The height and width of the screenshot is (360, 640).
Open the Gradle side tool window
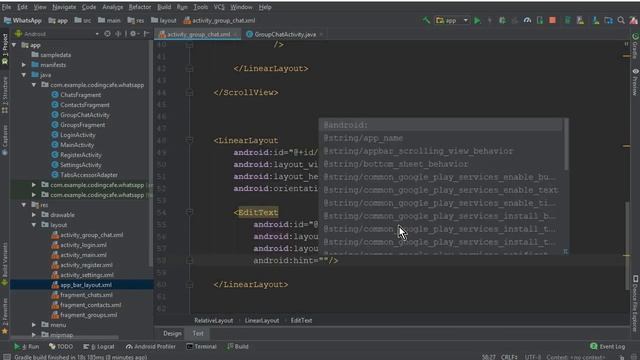pyautogui.click(x=635, y=46)
